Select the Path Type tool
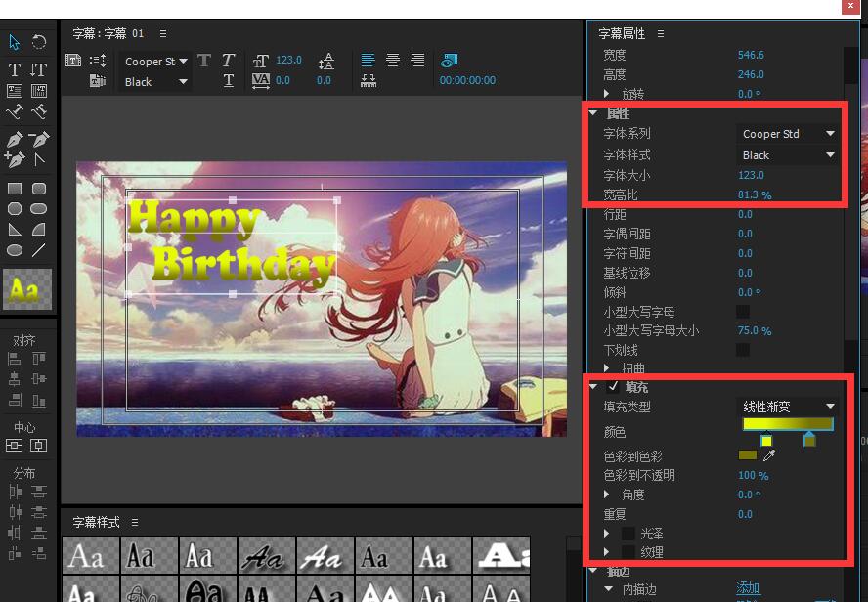868x602 pixels. tap(15, 111)
